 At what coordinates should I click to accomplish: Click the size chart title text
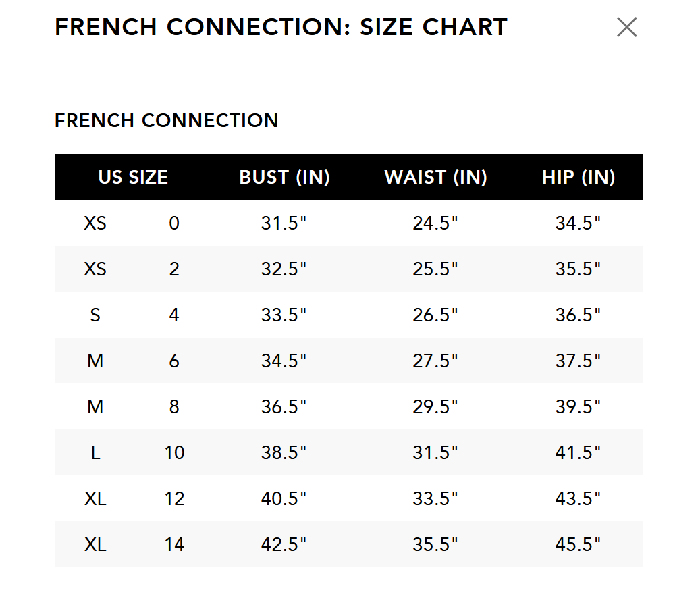[x=281, y=27]
